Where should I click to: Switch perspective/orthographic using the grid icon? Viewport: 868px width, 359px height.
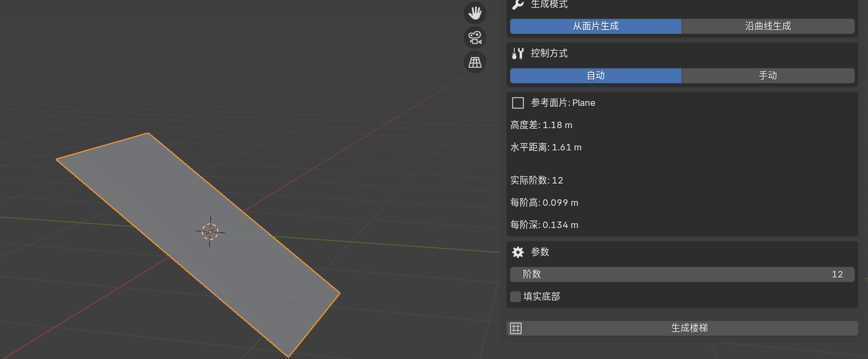coord(475,62)
